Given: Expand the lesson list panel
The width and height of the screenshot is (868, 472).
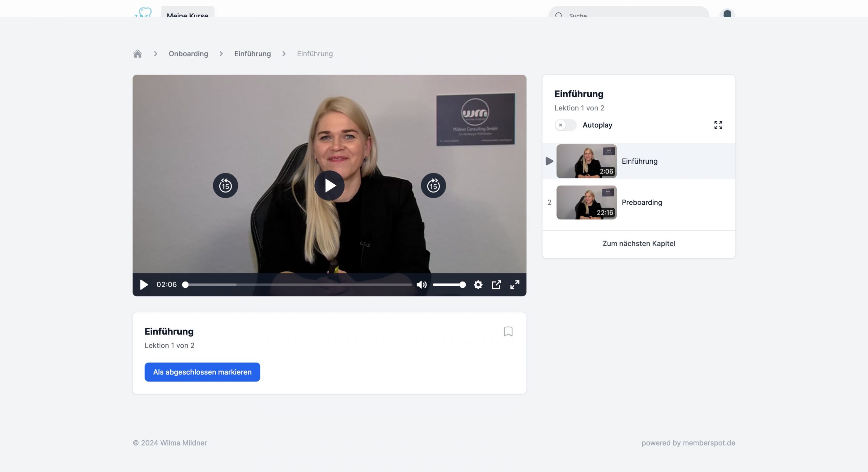Looking at the screenshot, I should (x=718, y=125).
